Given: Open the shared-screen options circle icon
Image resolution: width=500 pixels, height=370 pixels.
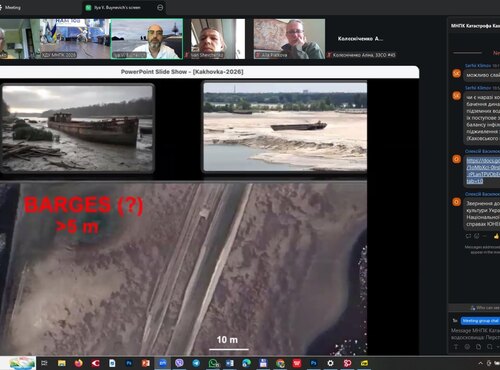Looking at the screenshot, I should click(x=160, y=7).
